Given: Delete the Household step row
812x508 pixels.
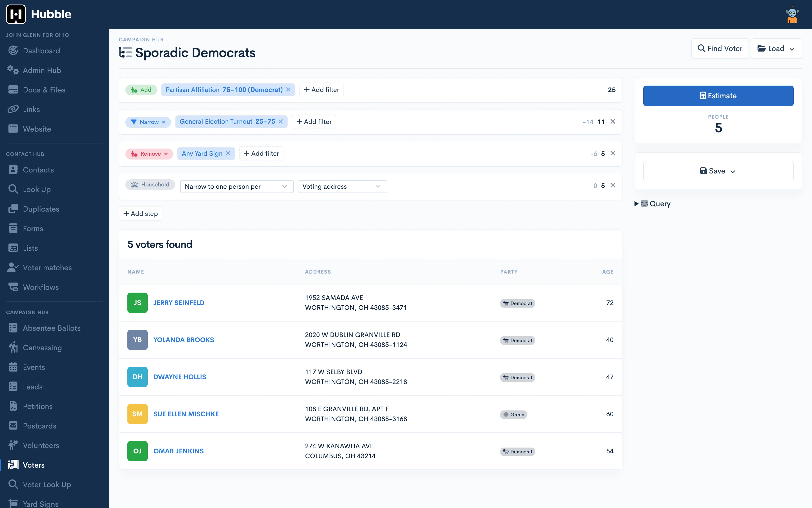Looking at the screenshot, I should click(613, 185).
